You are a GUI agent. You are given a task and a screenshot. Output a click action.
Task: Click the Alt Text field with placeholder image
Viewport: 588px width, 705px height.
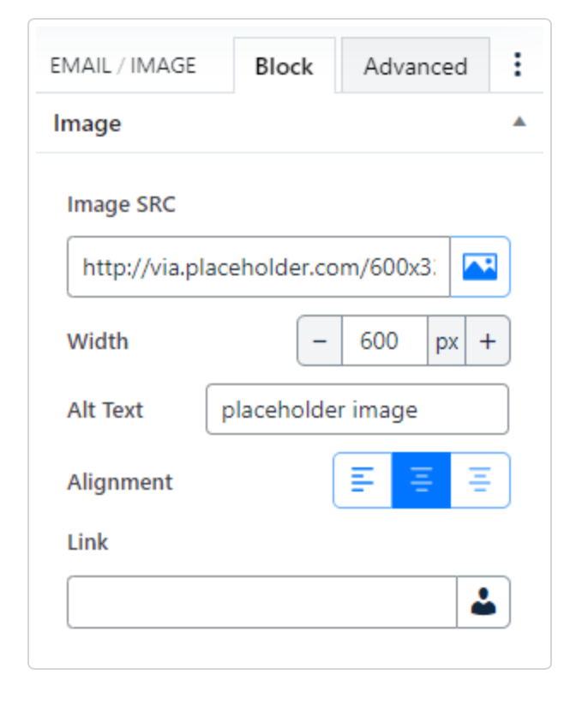(357, 409)
